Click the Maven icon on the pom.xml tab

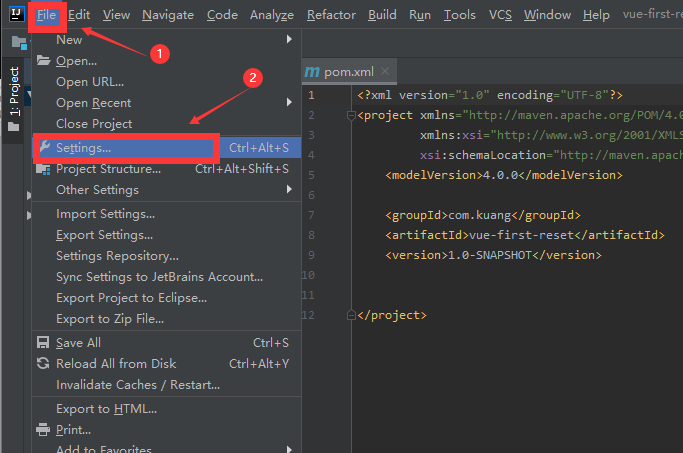click(312, 72)
